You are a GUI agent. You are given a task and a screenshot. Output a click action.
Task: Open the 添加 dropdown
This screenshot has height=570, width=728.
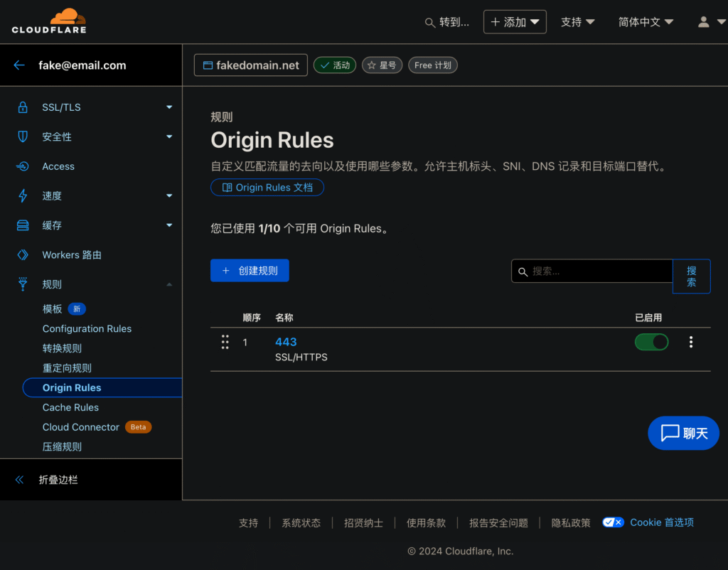click(x=515, y=22)
